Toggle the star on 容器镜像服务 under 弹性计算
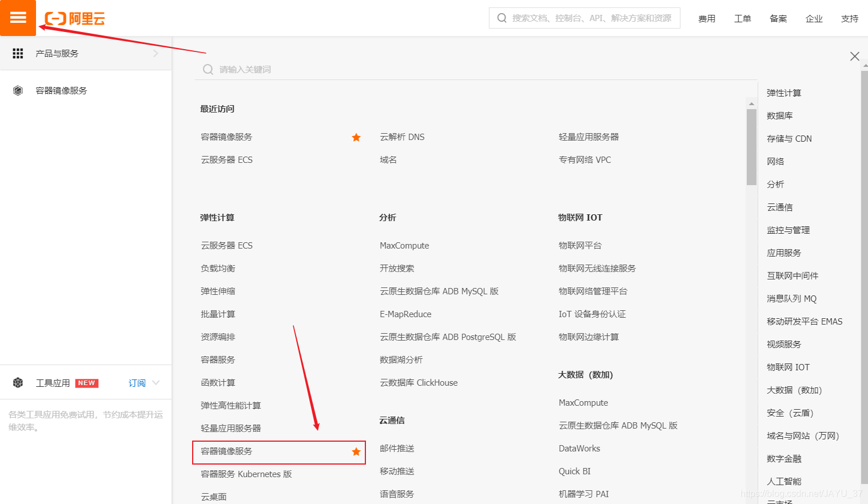The image size is (868, 504). 356,451
